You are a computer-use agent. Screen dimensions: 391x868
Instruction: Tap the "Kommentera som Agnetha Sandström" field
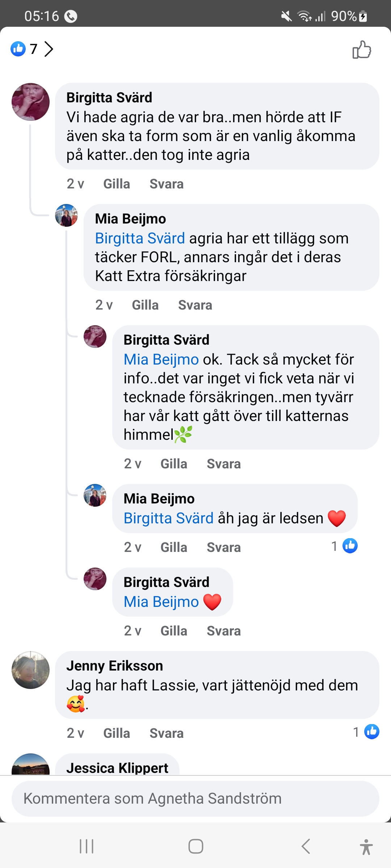point(195,799)
